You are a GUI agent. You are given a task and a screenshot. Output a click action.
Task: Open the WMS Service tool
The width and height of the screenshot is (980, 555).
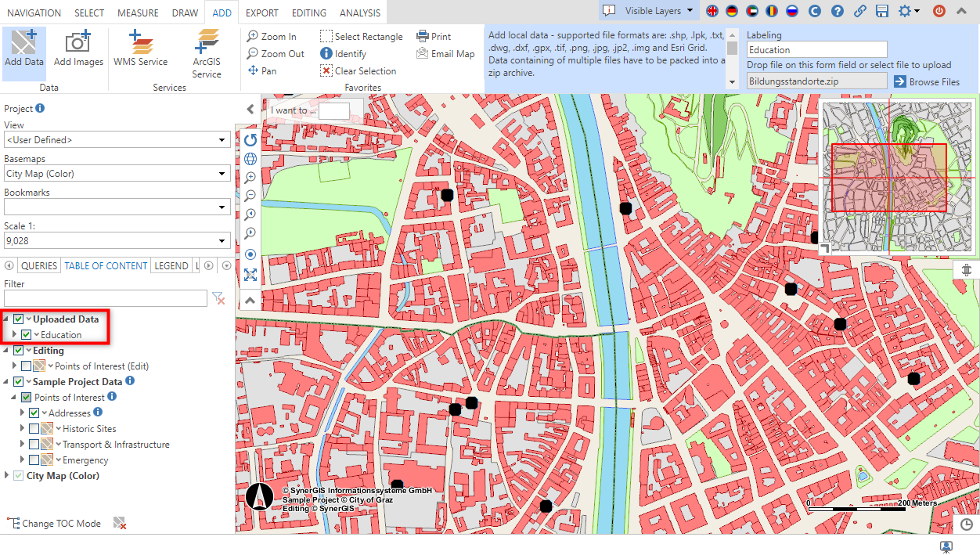(x=142, y=49)
